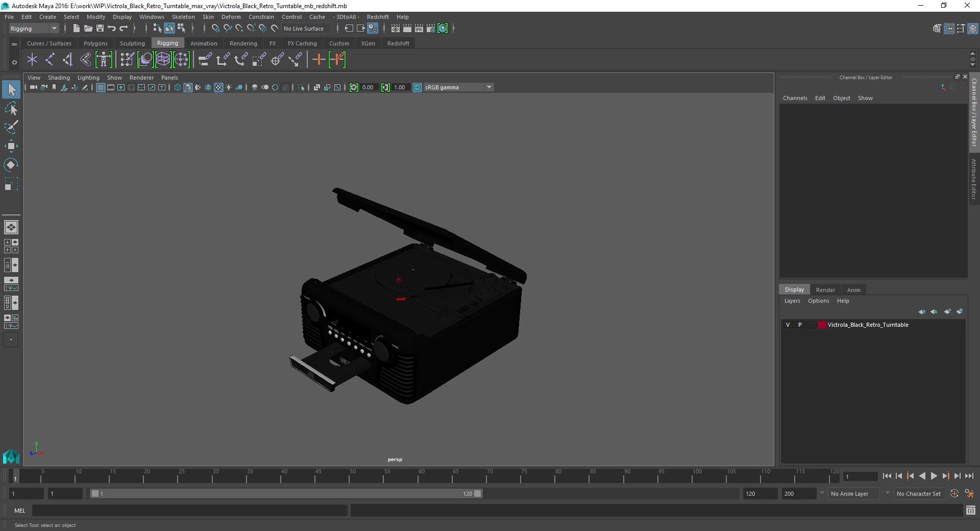The image size is (980, 531).
Task: Toggle the Auto Keyframe button
Action: coord(954,494)
